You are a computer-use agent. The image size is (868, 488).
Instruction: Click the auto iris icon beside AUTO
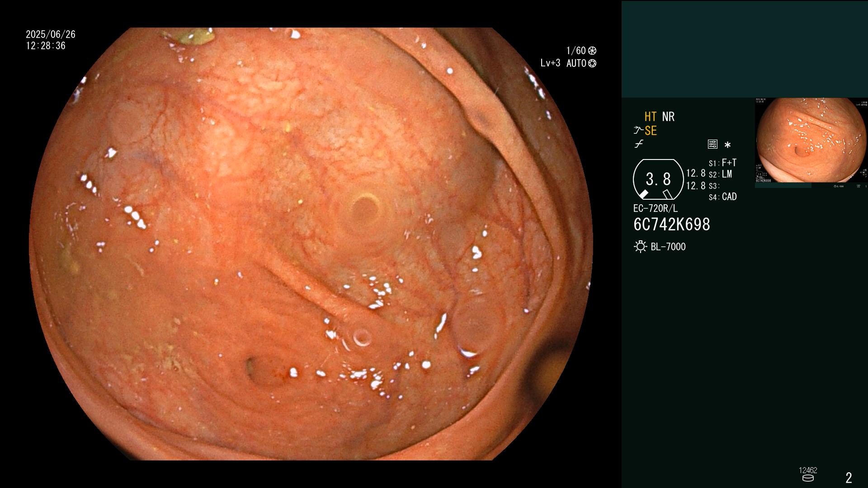point(592,63)
